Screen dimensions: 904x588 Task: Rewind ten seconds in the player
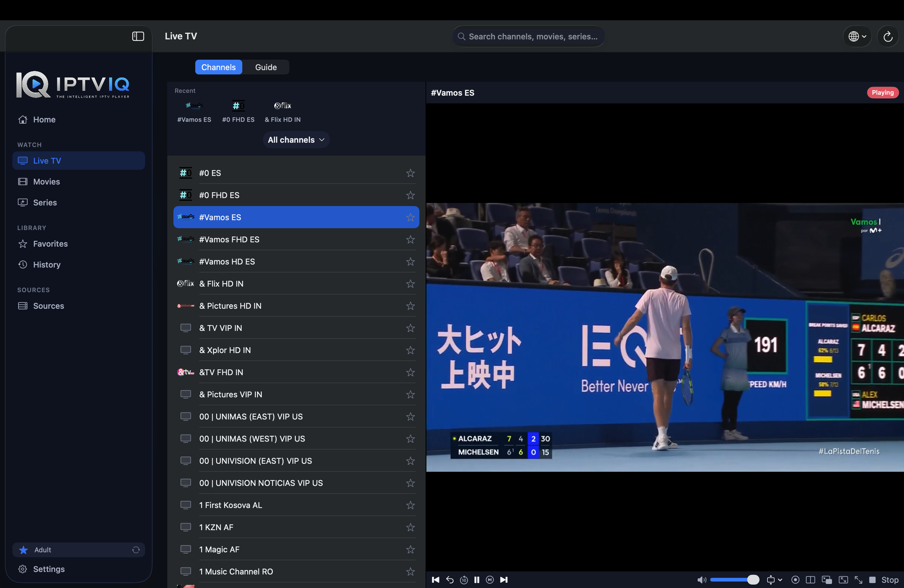tap(464, 580)
